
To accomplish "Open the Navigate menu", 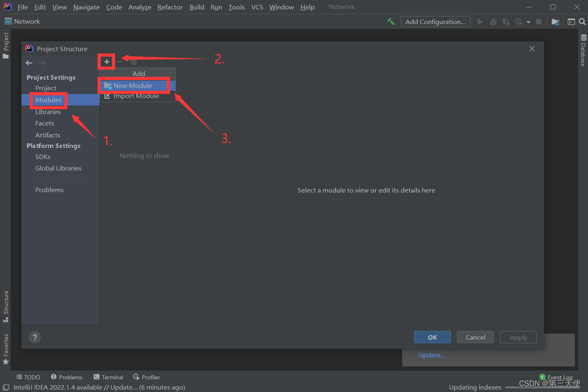I will (x=86, y=7).
